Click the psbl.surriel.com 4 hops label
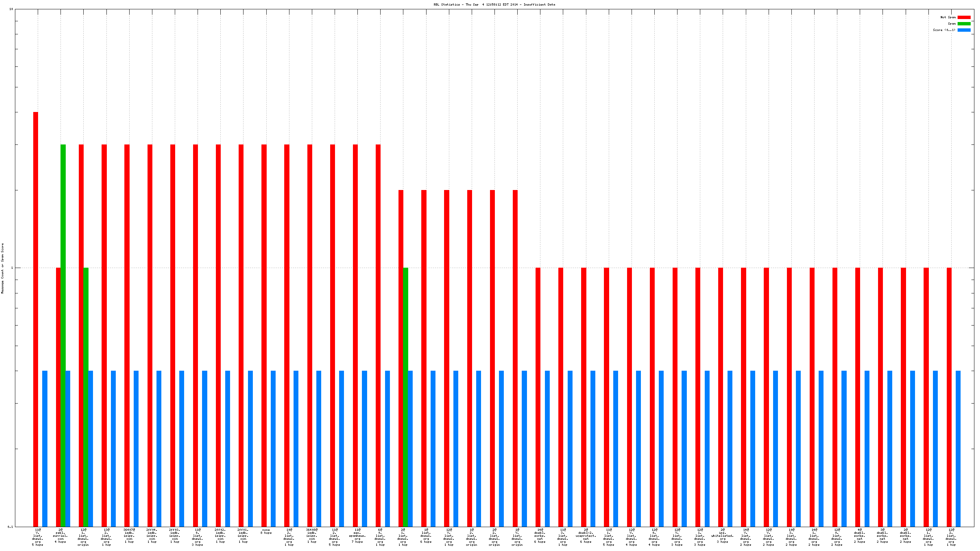 [61, 535]
